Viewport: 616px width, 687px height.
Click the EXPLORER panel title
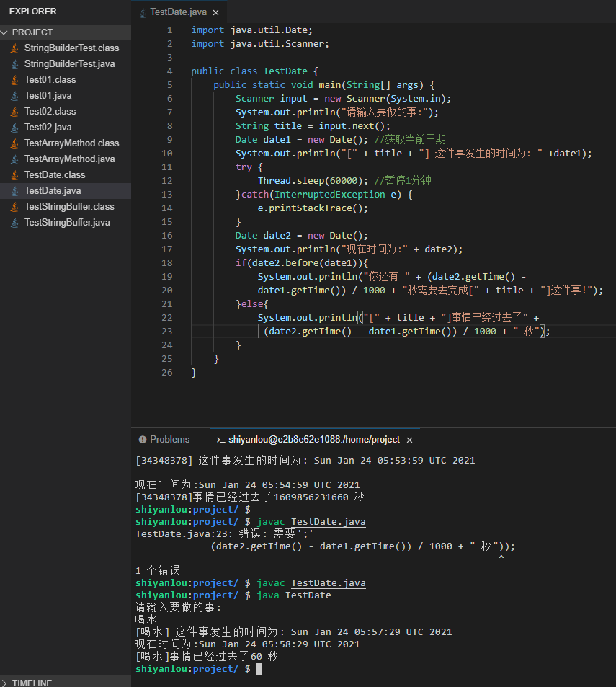(x=33, y=12)
